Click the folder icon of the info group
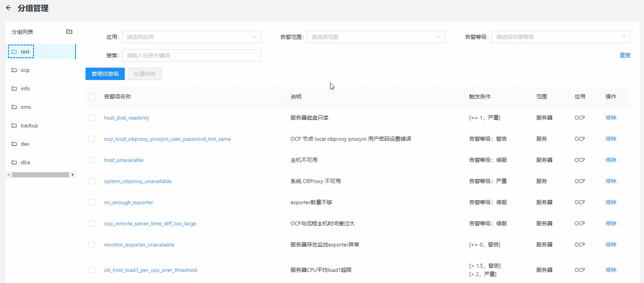 14,88
